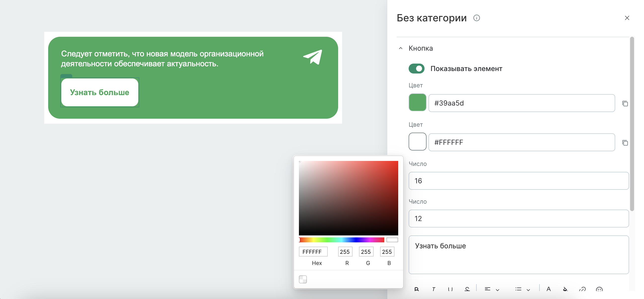Open the green #39aa5d color swatch
Image resolution: width=644 pixels, height=299 pixels.
point(417,103)
